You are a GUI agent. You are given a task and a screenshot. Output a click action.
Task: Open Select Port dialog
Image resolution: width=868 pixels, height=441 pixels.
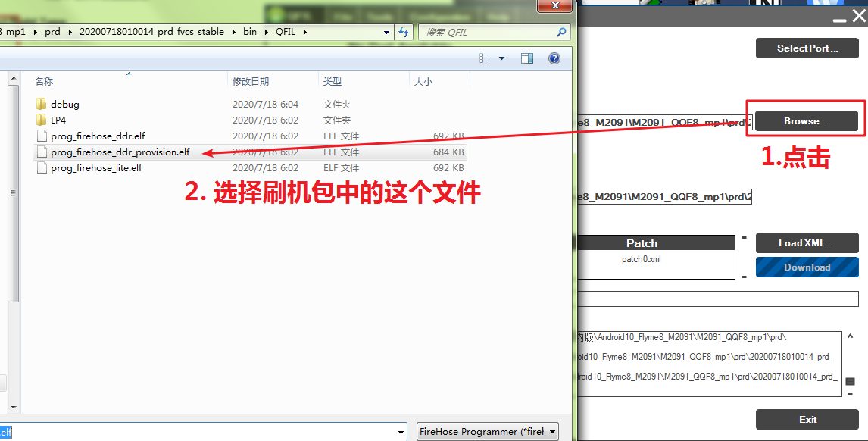807,48
